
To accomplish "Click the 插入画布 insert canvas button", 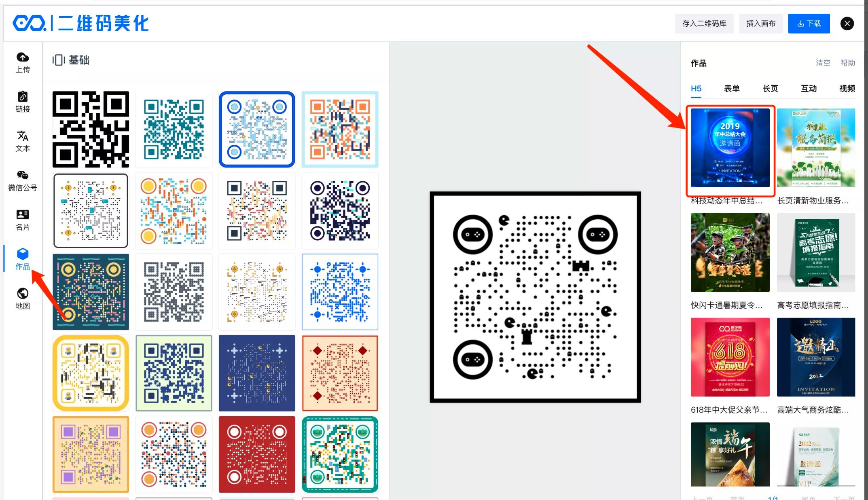I will coord(761,23).
